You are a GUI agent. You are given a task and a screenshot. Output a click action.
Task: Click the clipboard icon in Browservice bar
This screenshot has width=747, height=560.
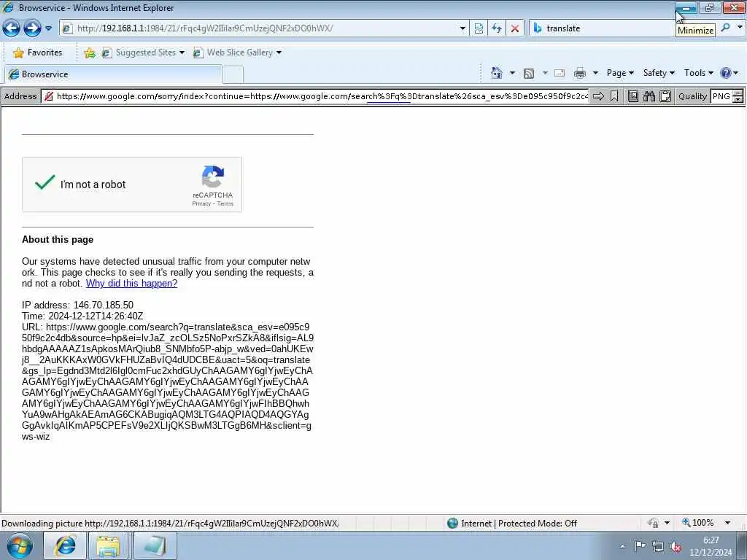[665, 97]
